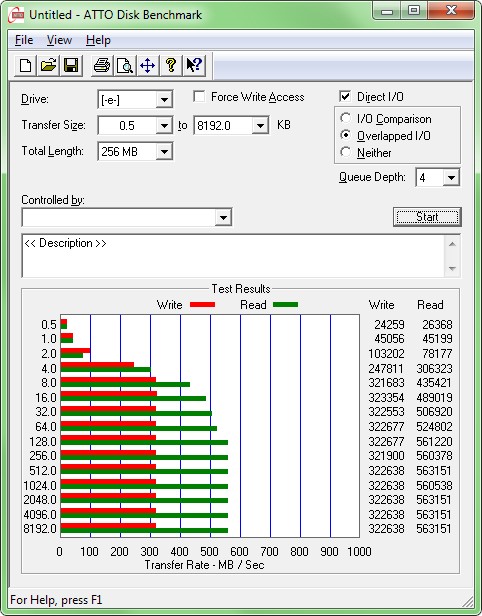Maximize the ATTO Disk Benchmark window
The image size is (482, 616).
414,11
